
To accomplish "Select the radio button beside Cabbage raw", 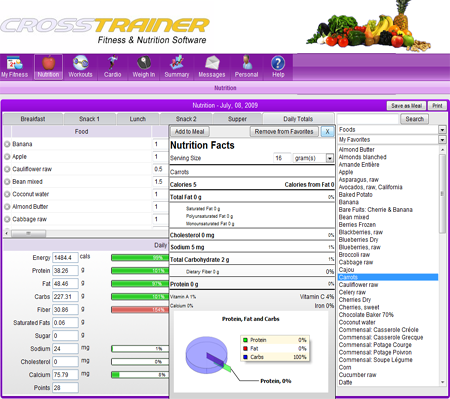I will pos(7,219).
